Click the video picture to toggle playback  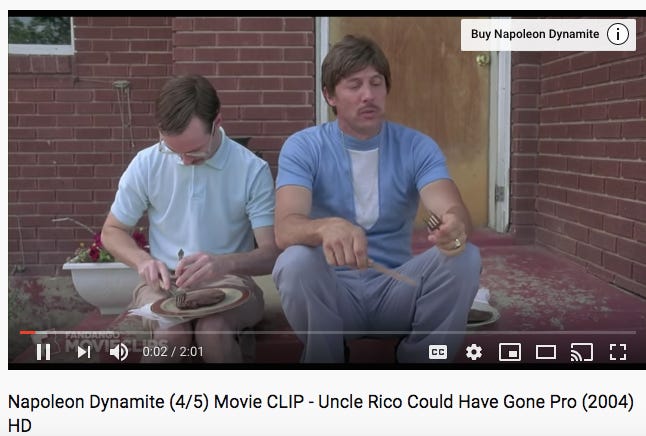coord(325,173)
